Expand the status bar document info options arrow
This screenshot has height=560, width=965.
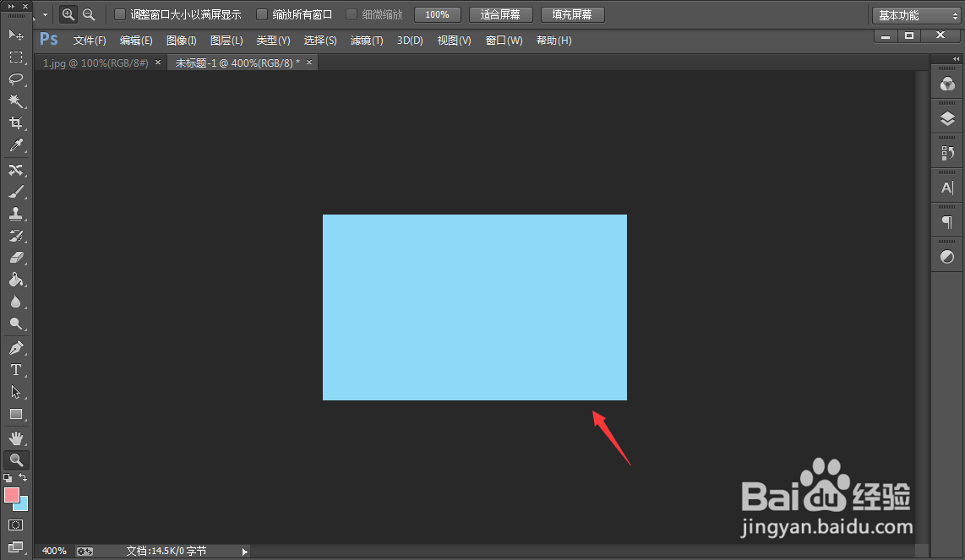244,551
